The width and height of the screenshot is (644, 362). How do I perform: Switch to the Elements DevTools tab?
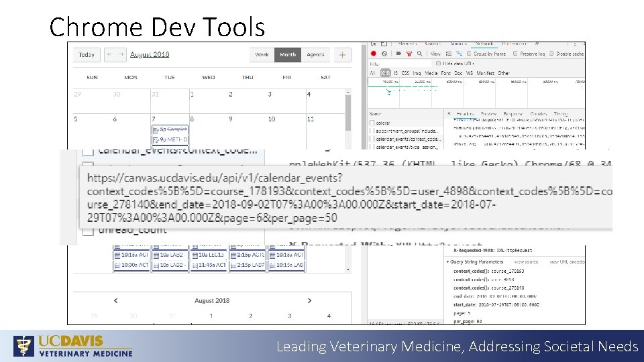(x=407, y=44)
